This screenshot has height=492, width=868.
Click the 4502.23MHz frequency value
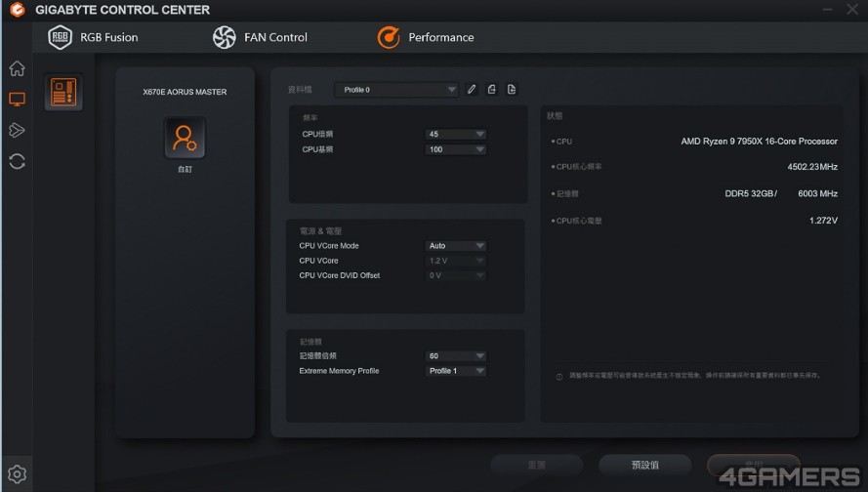click(x=812, y=167)
